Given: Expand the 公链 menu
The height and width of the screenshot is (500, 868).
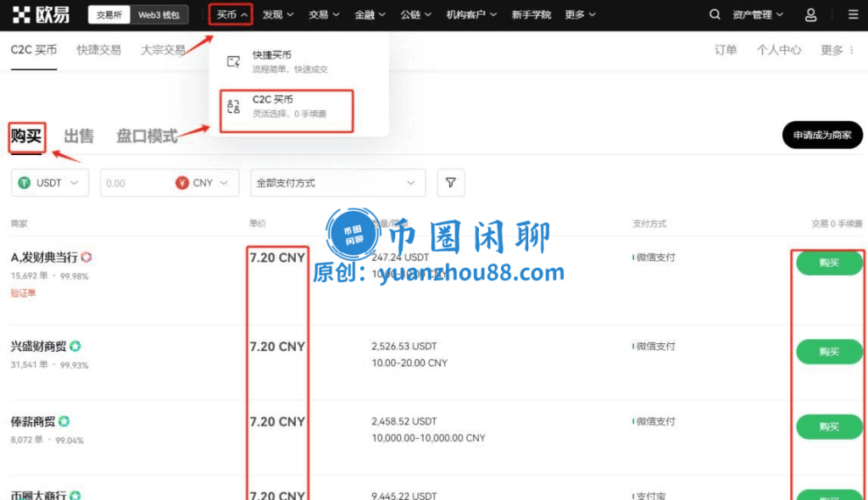Looking at the screenshot, I should tap(415, 15).
